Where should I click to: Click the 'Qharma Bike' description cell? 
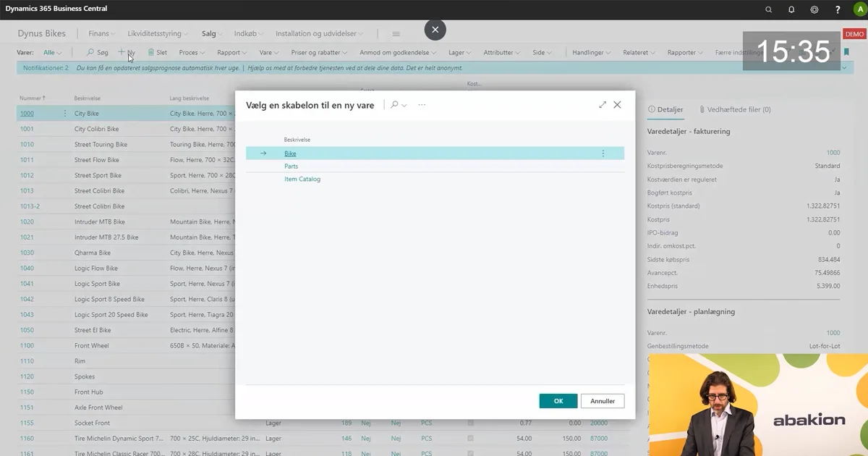tap(93, 253)
